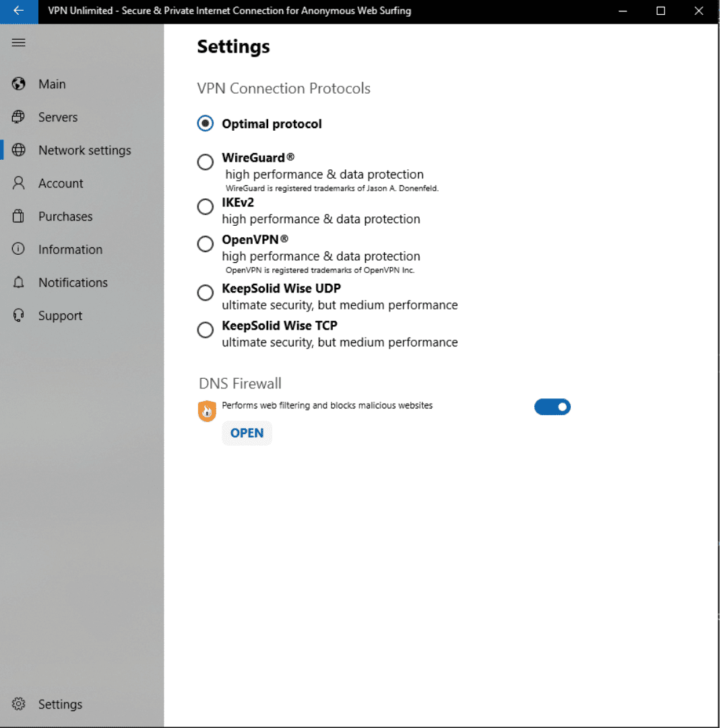Image resolution: width=721 pixels, height=728 pixels.
Task: Select KeepSolid Wise TCP protocol
Action: coord(206,330)
